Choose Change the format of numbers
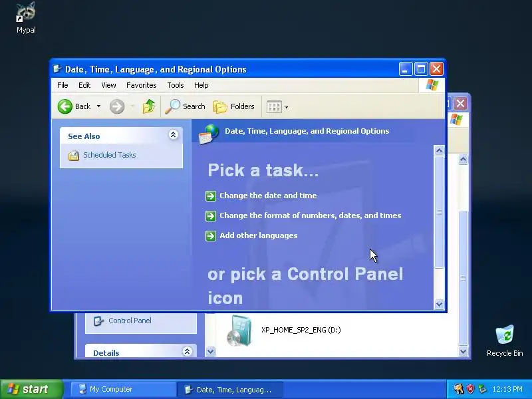The image size is (532, 399). [310, 215]
